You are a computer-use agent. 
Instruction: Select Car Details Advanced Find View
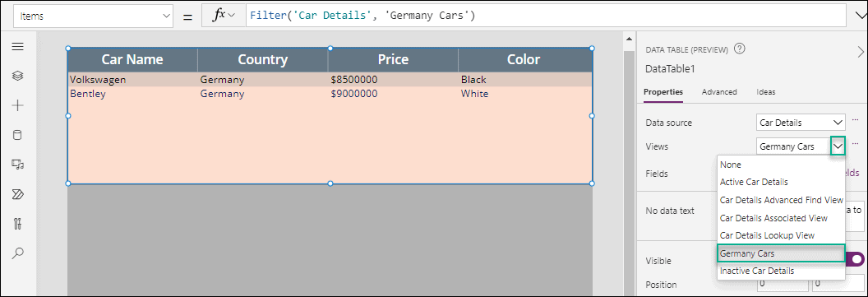point(781,199)
